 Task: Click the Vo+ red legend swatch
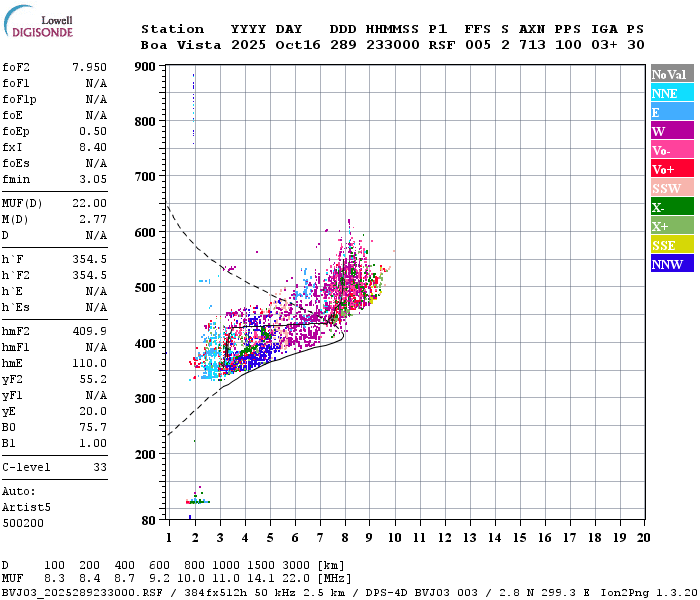coord(672,169)
